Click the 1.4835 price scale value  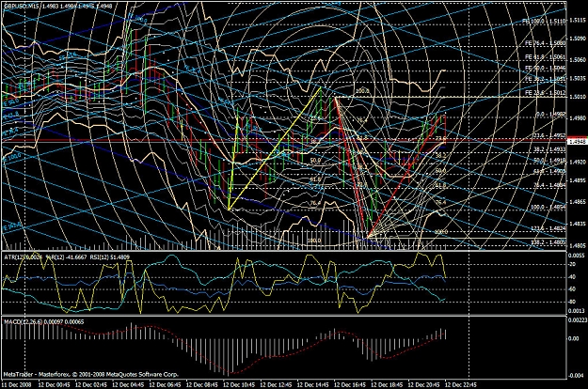tap(578, 224)
